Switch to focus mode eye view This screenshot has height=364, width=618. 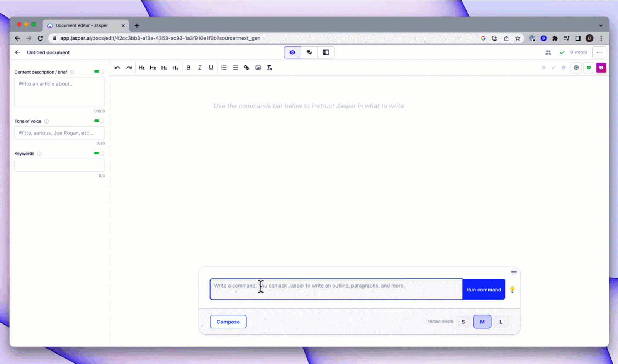pyautogui.click(x=292, y=52)
